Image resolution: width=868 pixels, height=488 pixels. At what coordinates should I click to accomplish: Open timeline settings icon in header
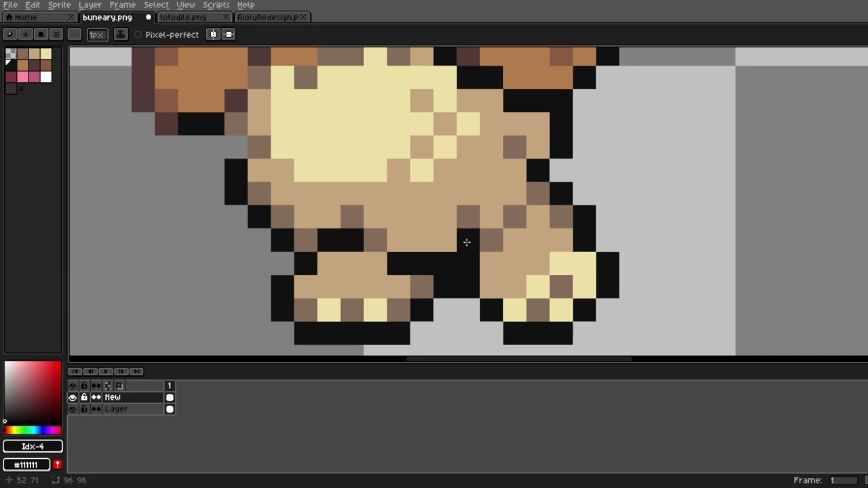pyautogui.click(x=108, y=386)
